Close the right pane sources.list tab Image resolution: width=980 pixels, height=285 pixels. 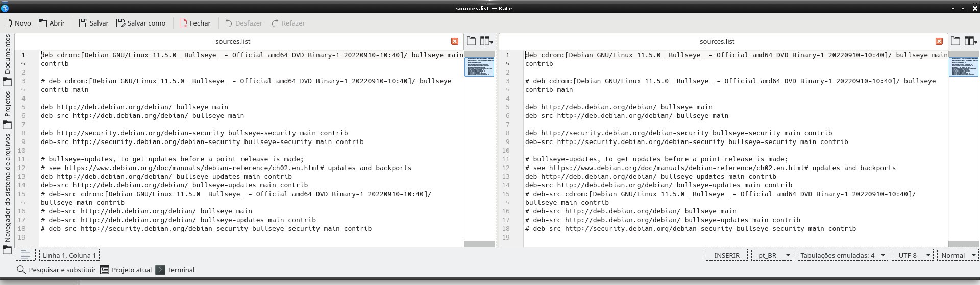(x=939, y=41)
